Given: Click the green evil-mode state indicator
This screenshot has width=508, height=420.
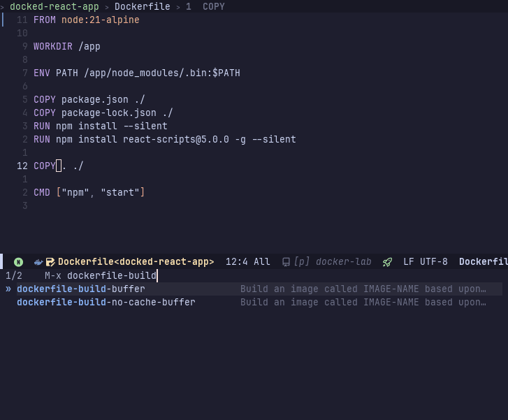Looking at the screenshot, I should tap(18, 262).
